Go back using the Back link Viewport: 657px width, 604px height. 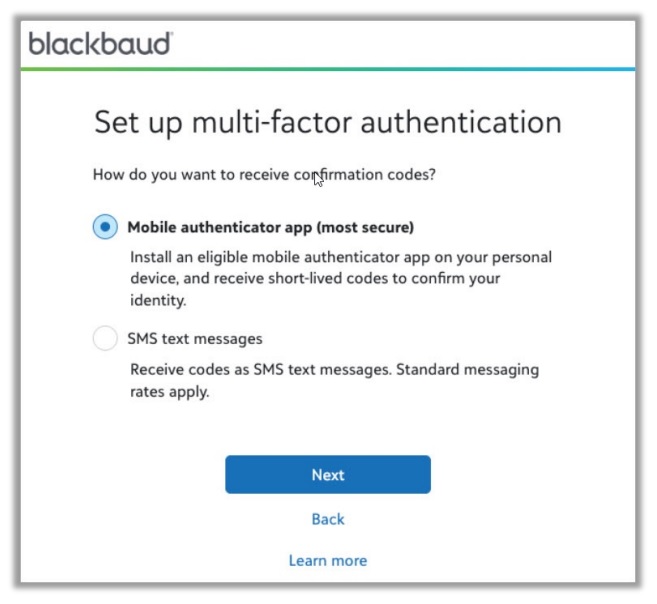click(328, 519)
